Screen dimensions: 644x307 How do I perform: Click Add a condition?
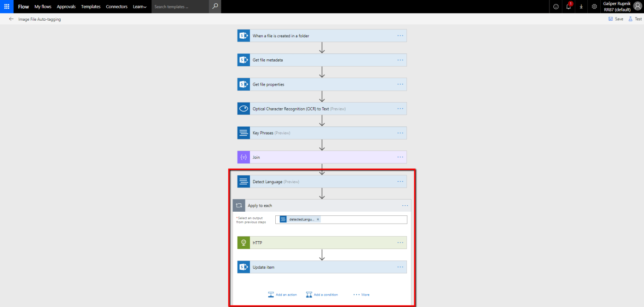tap(322, 295)
